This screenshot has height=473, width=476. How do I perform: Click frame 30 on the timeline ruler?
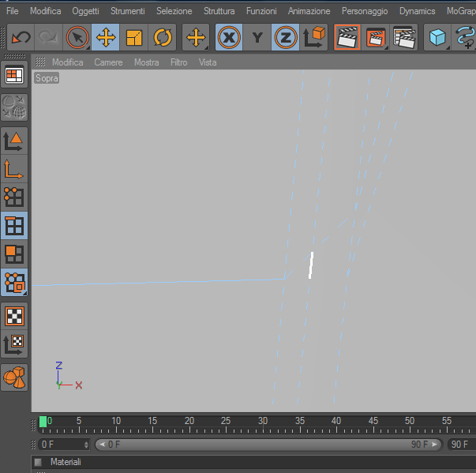(x=263, y=422)
